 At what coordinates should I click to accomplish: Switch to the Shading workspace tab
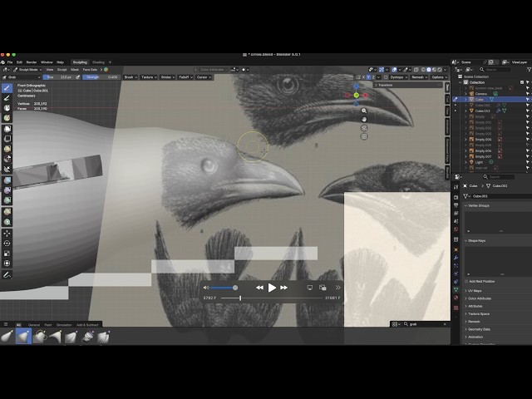click(x=98, y=62)
